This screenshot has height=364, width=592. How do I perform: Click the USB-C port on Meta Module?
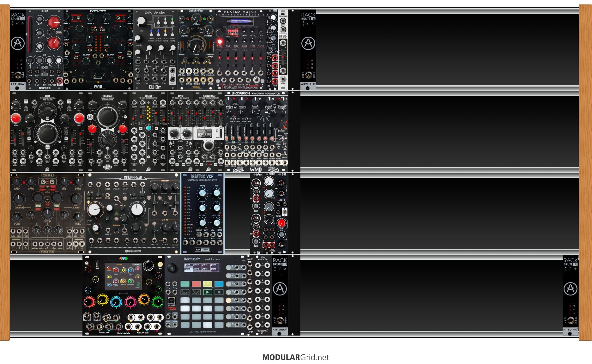pos(97,264)
